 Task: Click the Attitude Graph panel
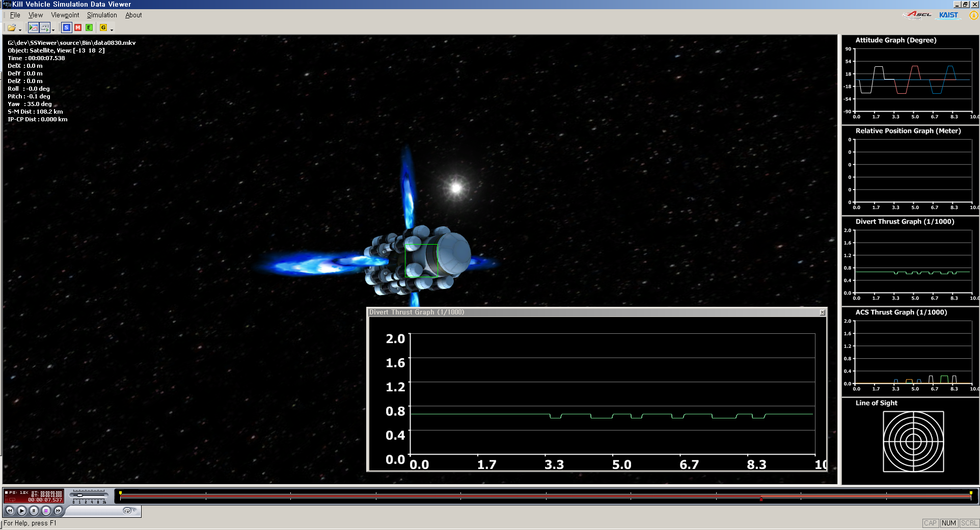pos(911,79)
